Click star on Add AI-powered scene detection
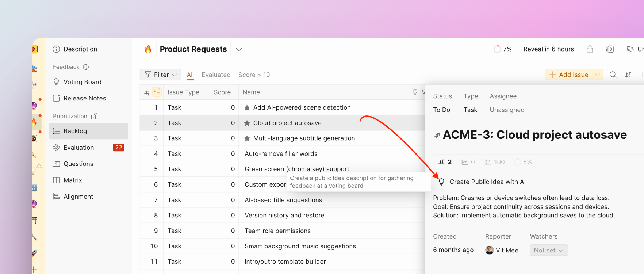Image resolution: width=644 pixels, height=274 pixels. click(247, 107)
